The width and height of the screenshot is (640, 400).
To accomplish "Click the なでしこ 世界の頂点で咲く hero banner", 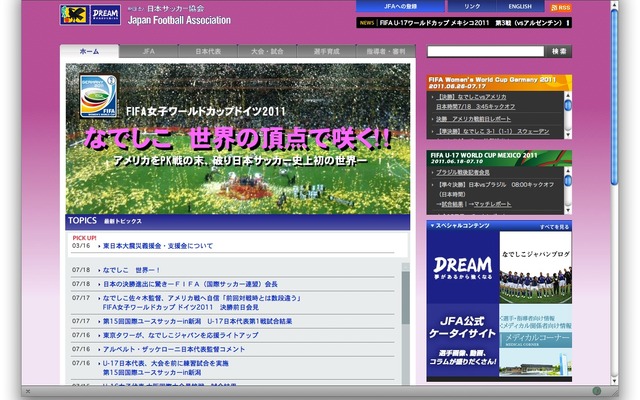I will tap(238, 139).
